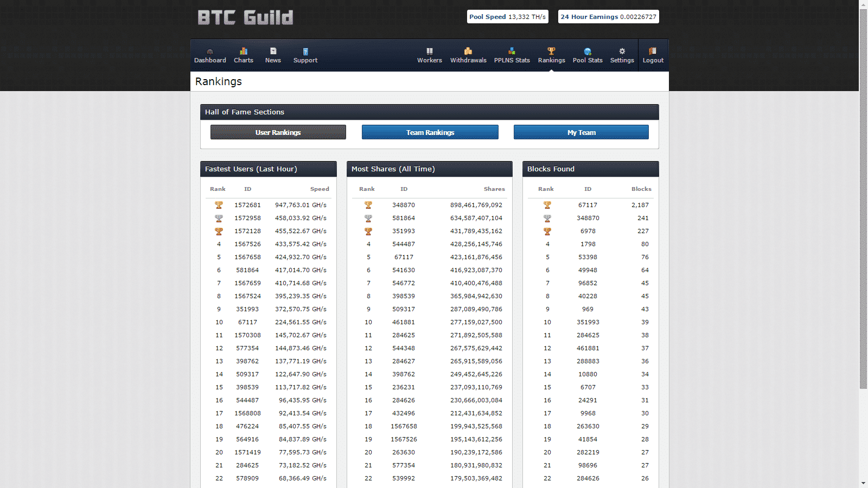This screenshot has width=868, height=488.
Task: Go to the Withdrawals menu label
Action: [468, 60]
